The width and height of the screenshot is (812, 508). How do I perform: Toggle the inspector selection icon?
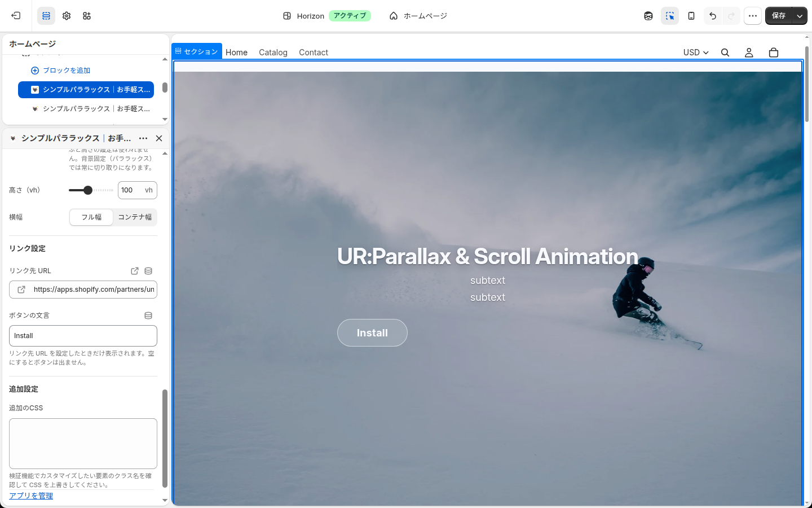point(670,16)
